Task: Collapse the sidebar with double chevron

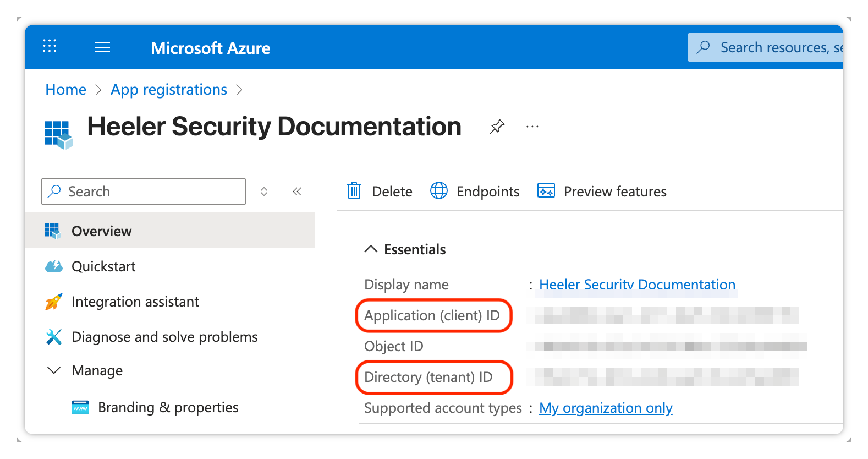Action: click(x=297, y=192)
